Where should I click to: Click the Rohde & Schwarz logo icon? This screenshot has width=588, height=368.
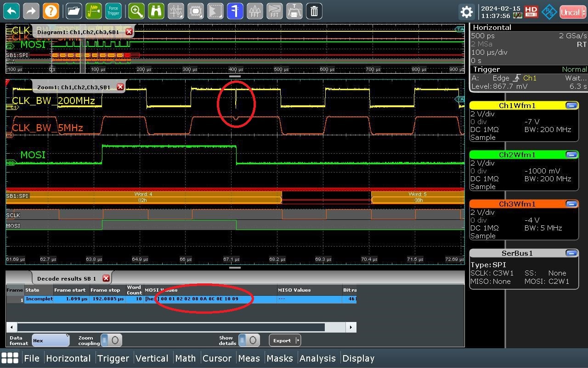point(549,12)
